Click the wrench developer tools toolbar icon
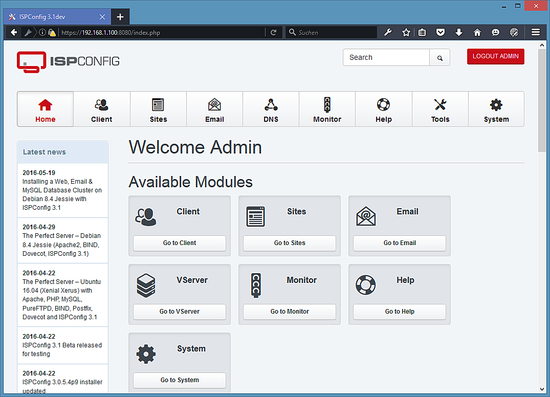Viewport: 550px width, 397px height. (388, 33)
